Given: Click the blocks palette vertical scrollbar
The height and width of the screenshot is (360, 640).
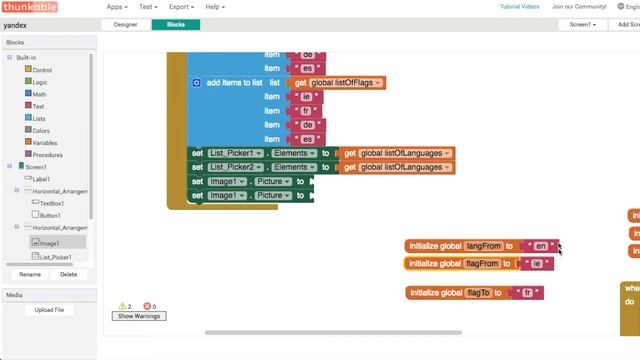Looking at the screenshot, I should [x=91, y=136].
